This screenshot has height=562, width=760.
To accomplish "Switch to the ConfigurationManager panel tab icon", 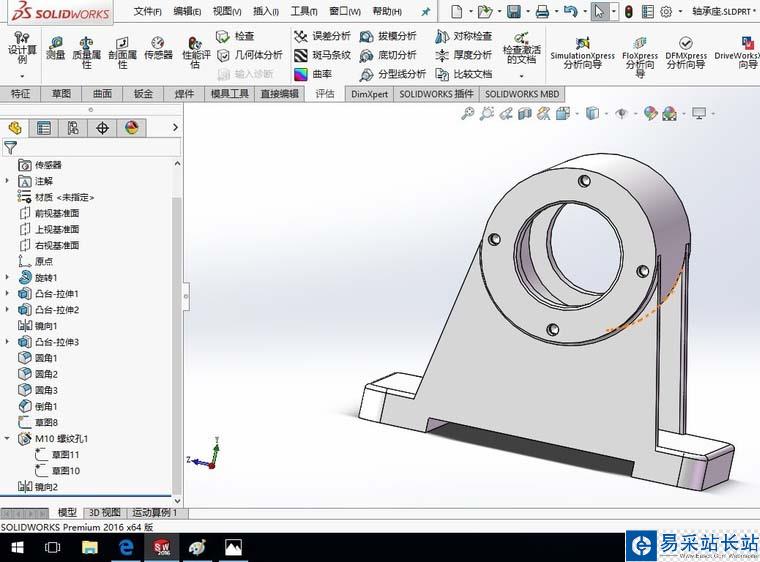I will pos(72,128).
